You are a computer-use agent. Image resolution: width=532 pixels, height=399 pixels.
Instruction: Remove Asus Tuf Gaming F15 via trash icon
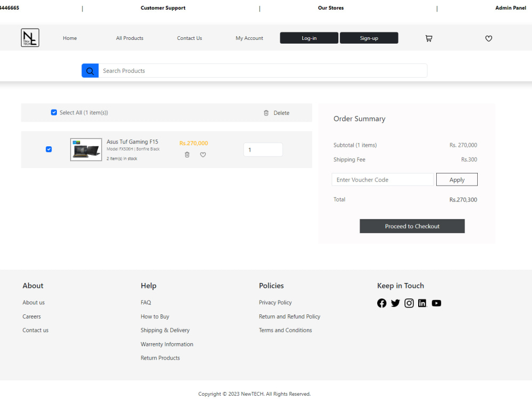point(187,155)
